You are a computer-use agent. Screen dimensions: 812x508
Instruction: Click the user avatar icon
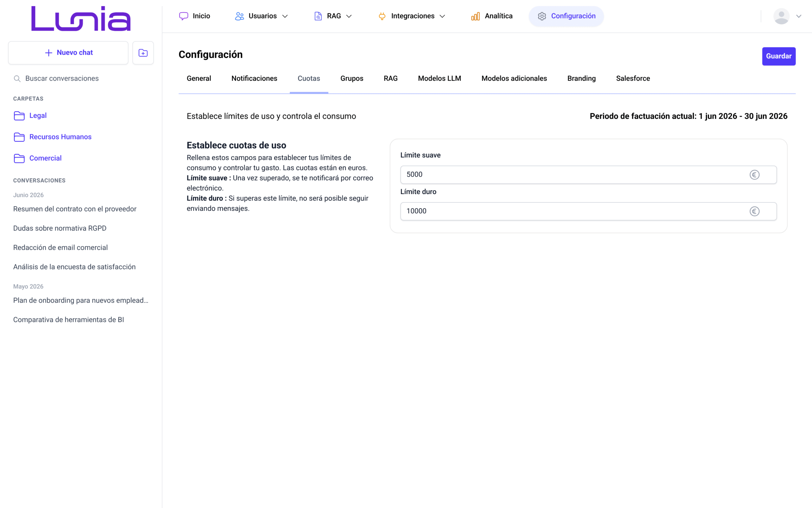781,16
